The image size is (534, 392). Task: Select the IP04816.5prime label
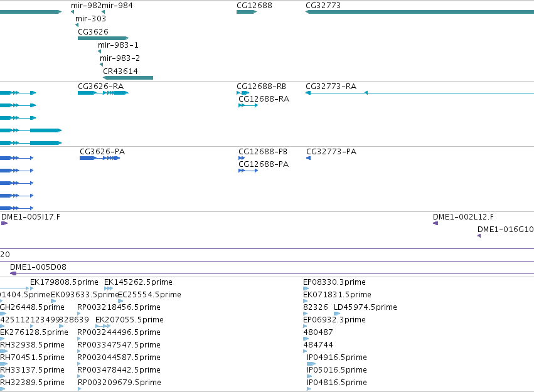click(337, 383)
